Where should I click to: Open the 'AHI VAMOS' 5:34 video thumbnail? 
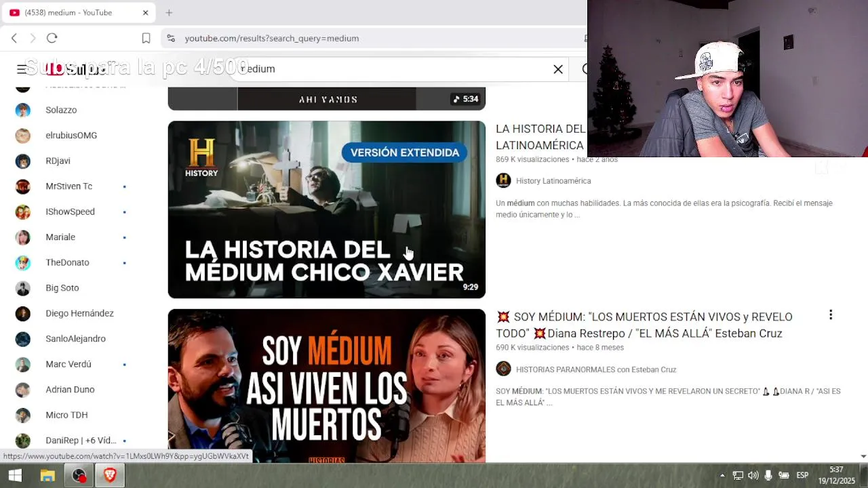[327, 98]
